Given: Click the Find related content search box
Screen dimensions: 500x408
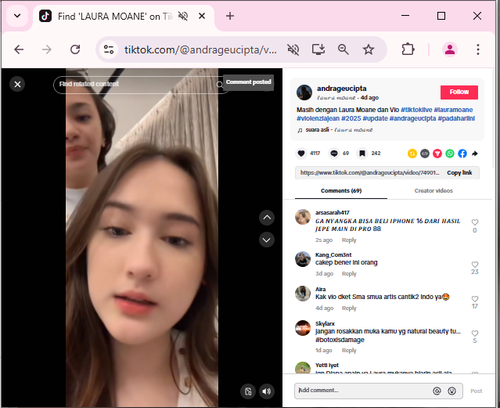Looking at the screenshot, I should point(140,84).
